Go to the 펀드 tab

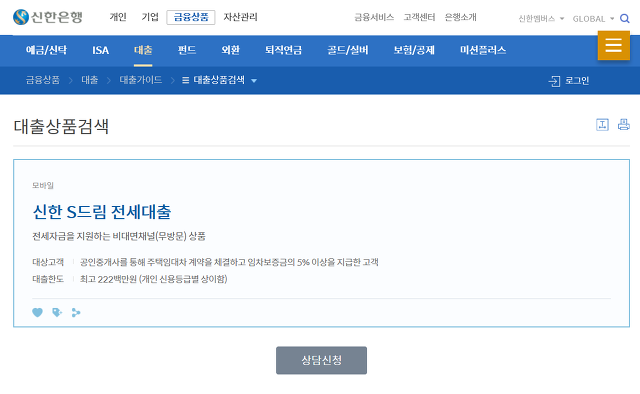click(187, 50)
